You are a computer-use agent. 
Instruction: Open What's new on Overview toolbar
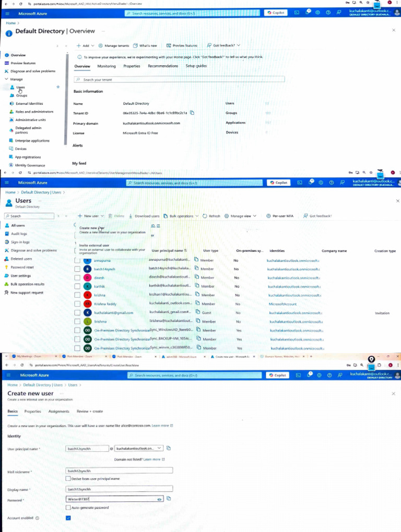(145, 45)
